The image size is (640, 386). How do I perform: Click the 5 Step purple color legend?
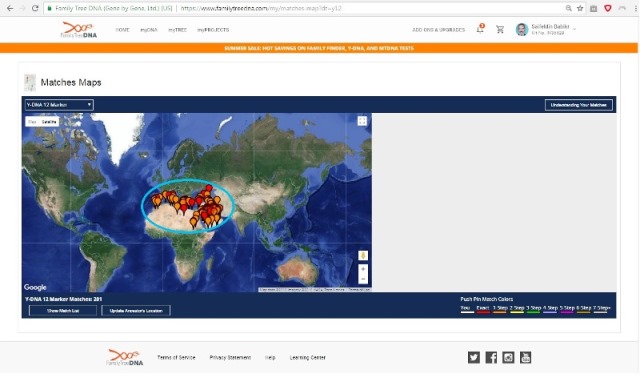pyautogui.click(x=567, y=309)
